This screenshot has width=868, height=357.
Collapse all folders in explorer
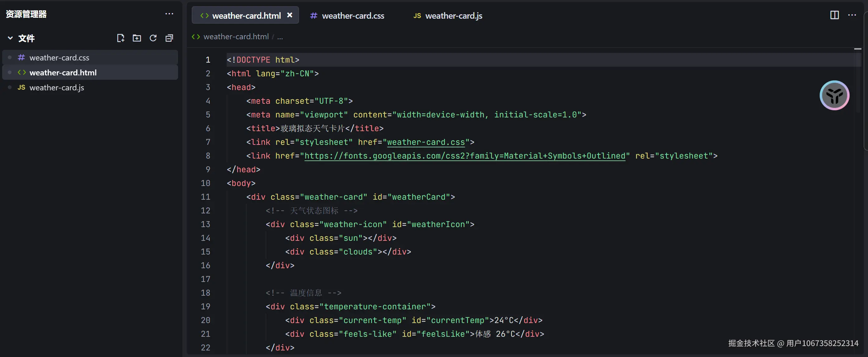coord(169,38)
